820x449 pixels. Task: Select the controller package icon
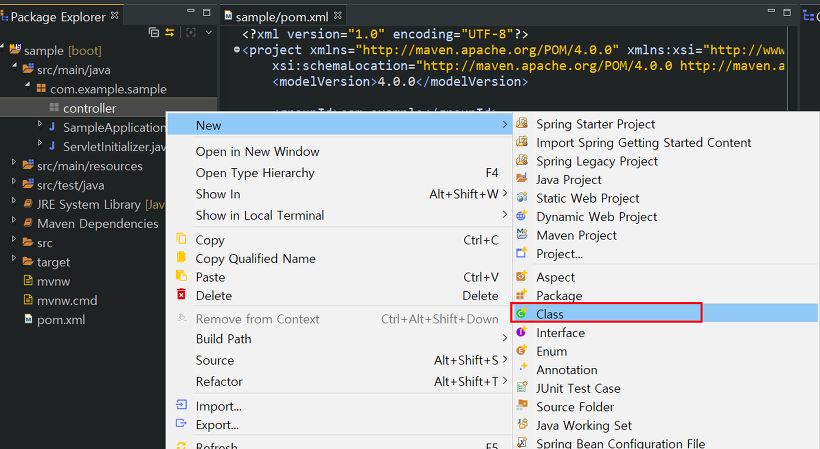point(54,107)
